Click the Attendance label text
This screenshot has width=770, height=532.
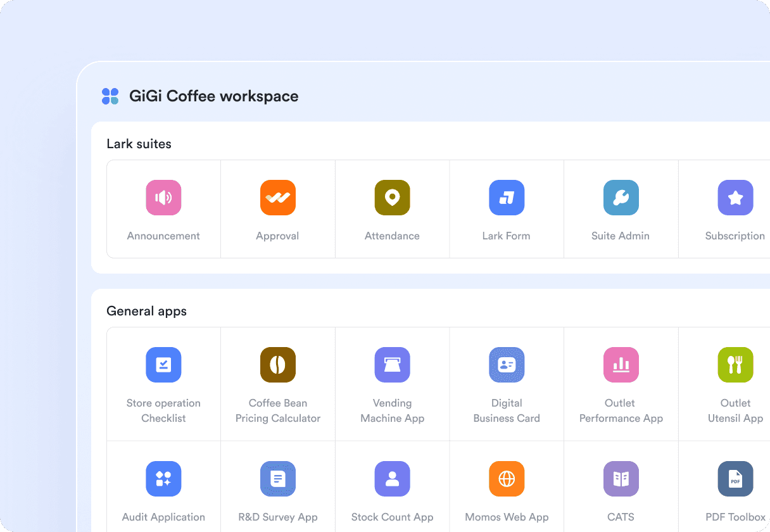[x=392, y=236]
